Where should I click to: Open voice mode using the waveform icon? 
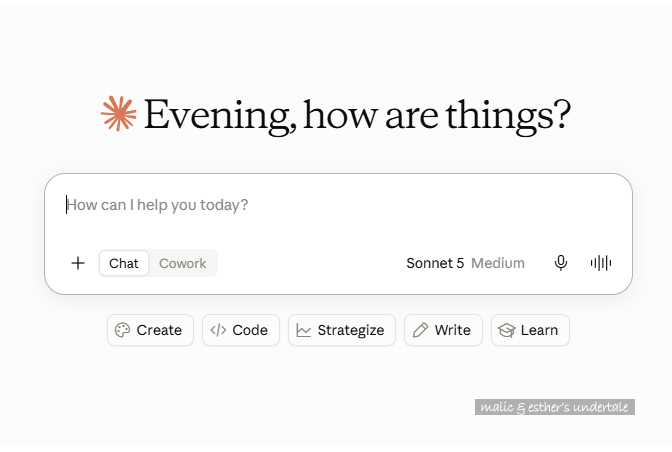pyautogui.click(x=601, y=263)
